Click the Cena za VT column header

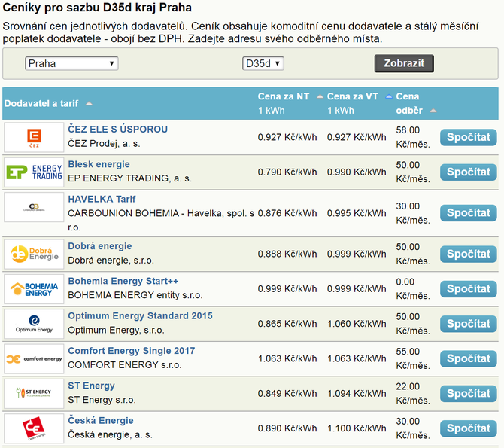[352, 96]
